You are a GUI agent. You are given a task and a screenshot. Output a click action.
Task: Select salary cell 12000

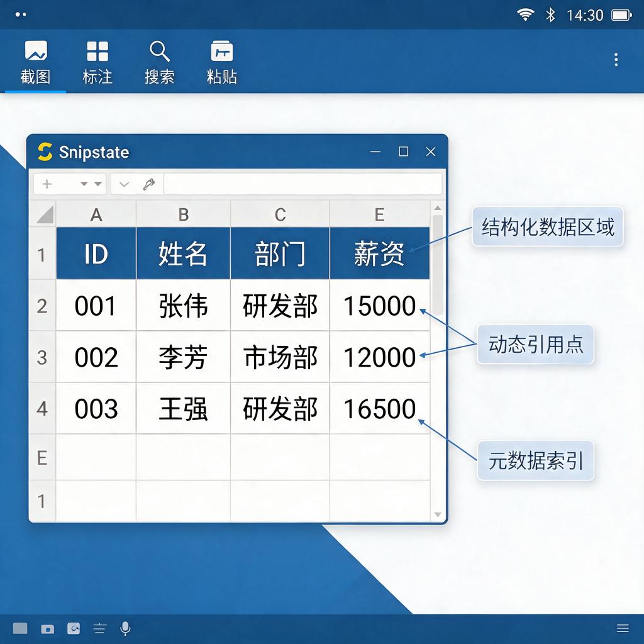pos(379,357)
